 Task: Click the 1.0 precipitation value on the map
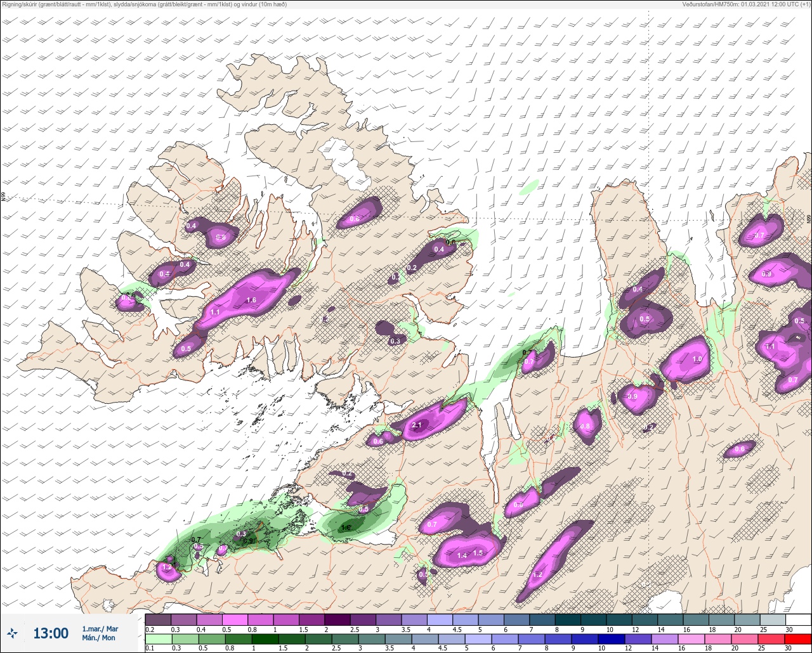(697, 359)
